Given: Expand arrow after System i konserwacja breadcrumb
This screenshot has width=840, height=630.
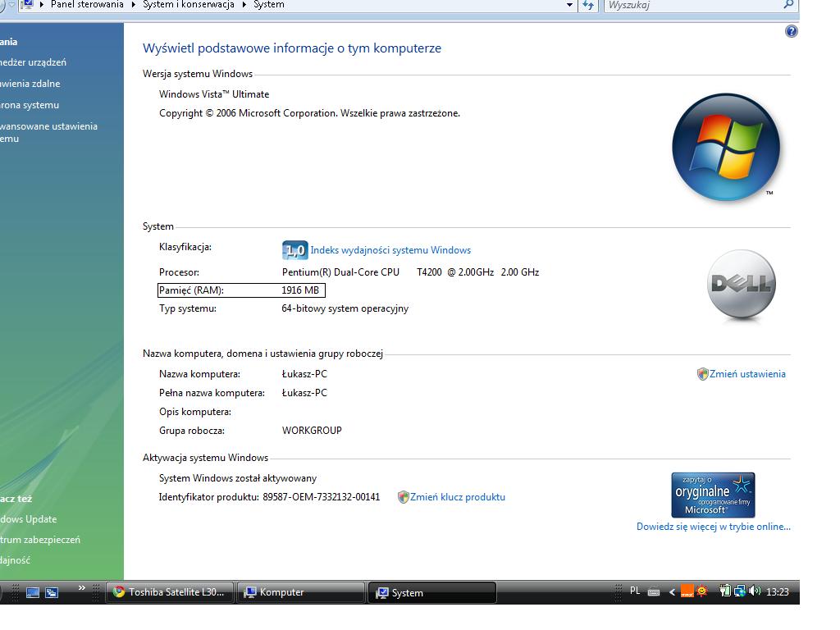Looking at the screenshot, I should (x=244, y=5).
